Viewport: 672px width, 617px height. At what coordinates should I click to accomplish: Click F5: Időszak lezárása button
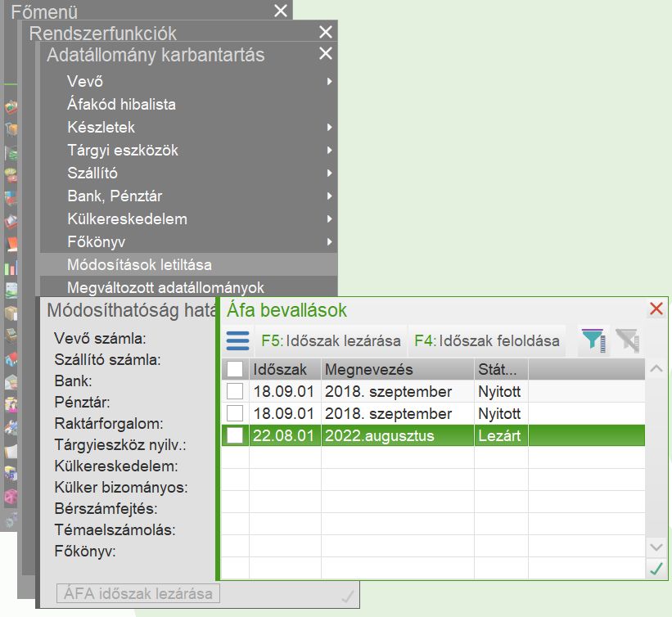click(x=331, y=340)
